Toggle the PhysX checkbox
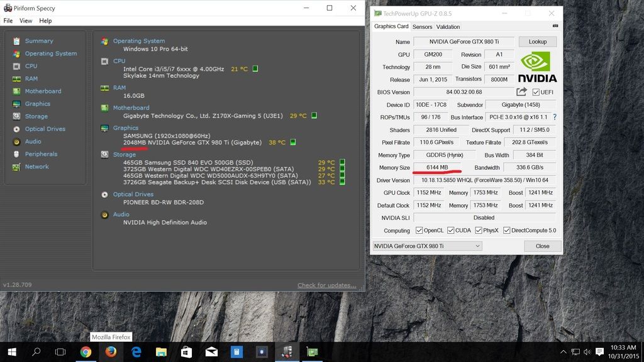The image size is (644, 362). [479, 230]
